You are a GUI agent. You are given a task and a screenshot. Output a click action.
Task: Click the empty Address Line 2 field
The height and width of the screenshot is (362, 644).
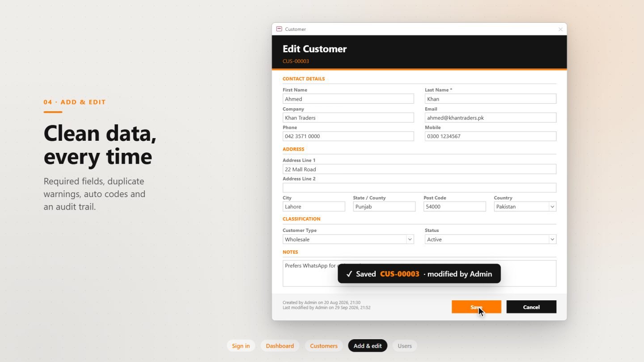(x=419, y=188)
